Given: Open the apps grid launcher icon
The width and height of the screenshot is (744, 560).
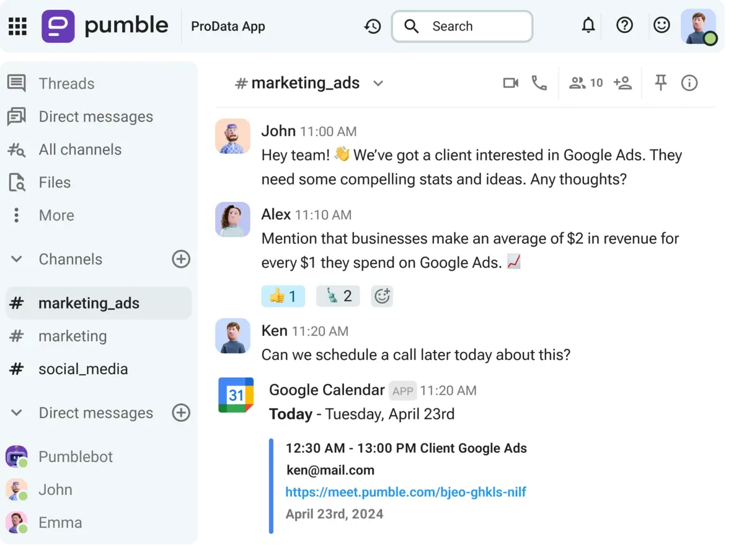Looking at the screenshot, I should pyautogui.click(x=17, y=26).
